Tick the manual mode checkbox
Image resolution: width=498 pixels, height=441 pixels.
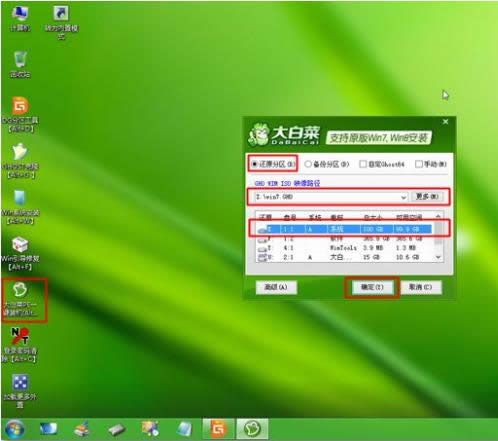click(419, 164)
